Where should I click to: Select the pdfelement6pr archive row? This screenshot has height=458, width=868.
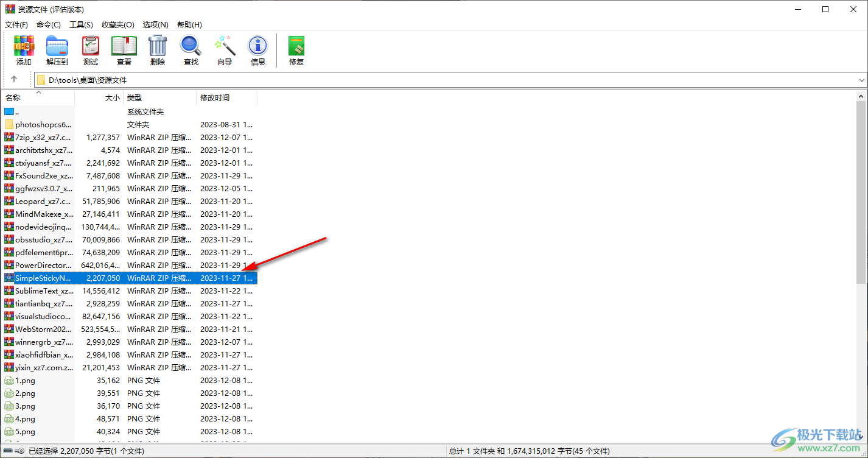(130, 252)
